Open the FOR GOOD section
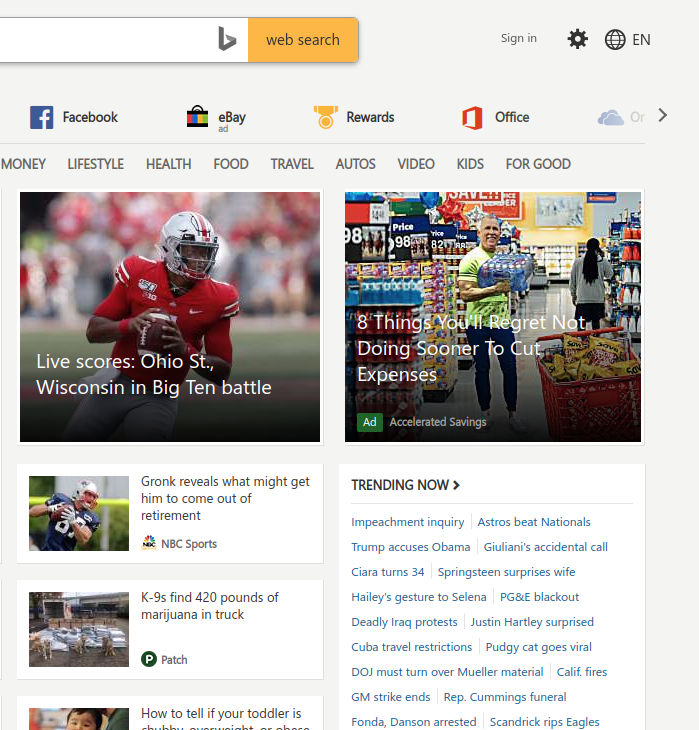The height and width of the screenshot is (730, 699). point(538,164)
